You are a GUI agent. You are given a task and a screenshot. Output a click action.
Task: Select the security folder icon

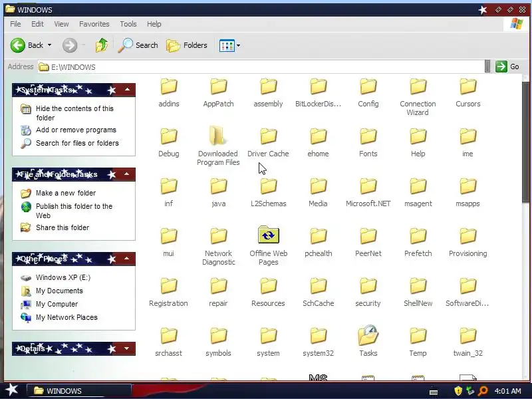[368, 286]
